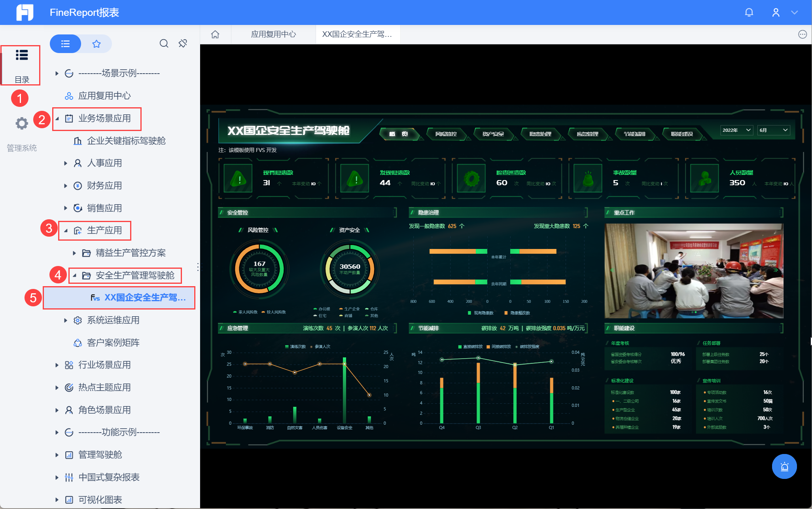Click the home tab icon
The image size is (812, 509).
(x=215, y=34)
